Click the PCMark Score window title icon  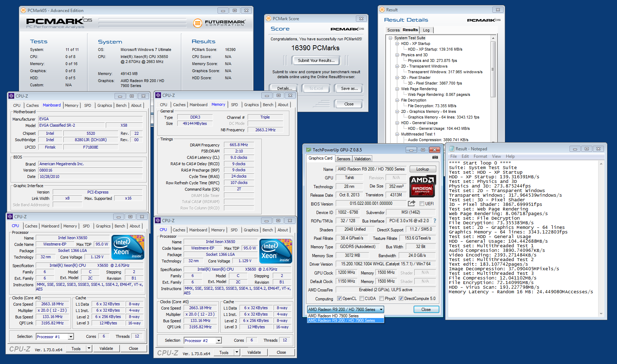(269, 19)
